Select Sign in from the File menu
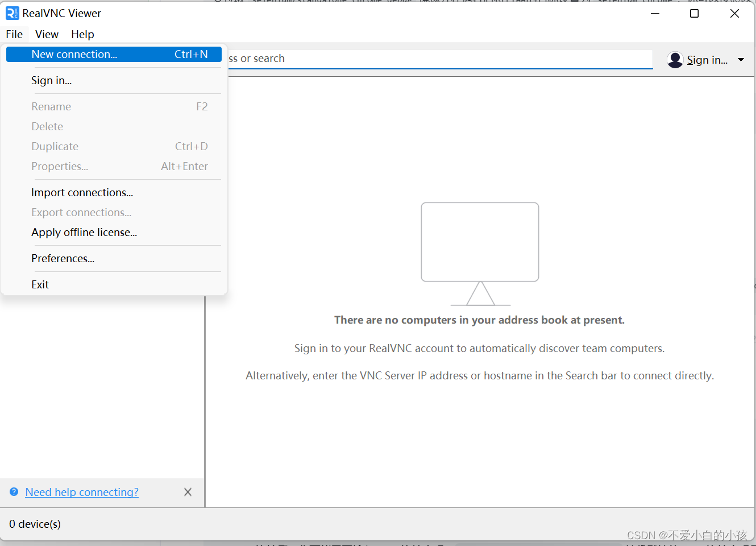 (x=114, y=80)
